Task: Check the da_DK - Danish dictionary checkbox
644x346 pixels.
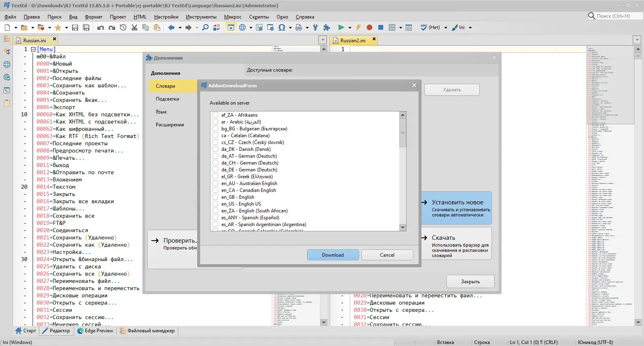Action: coord(215,149)
